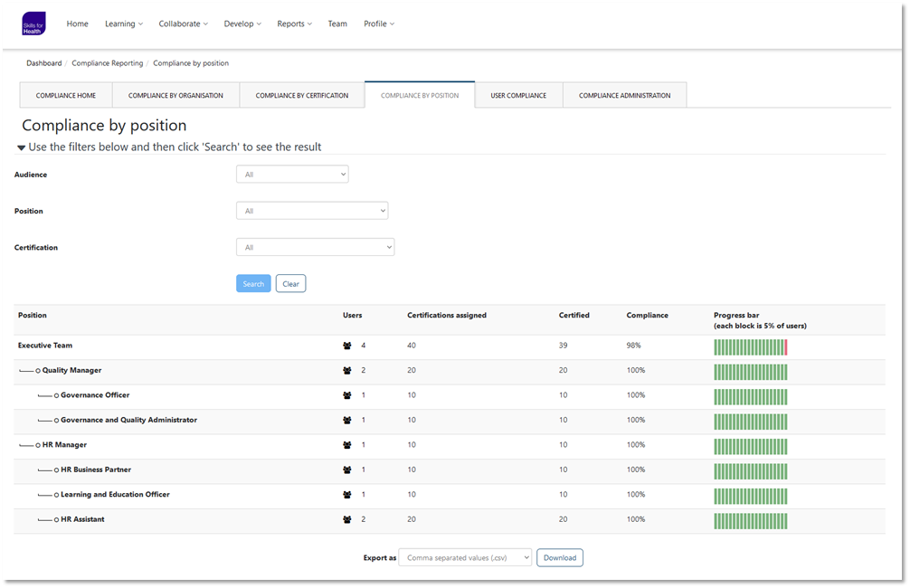Select the Compliance by Position tab
Image resolution: width=910 pixels, height=588 pixels.
(420, 95)
